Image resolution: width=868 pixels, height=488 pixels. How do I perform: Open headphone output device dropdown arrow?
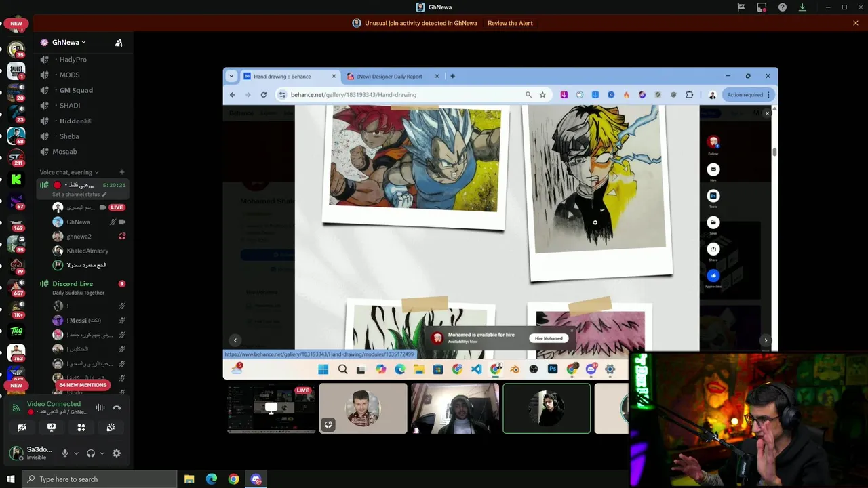(102, 453)
